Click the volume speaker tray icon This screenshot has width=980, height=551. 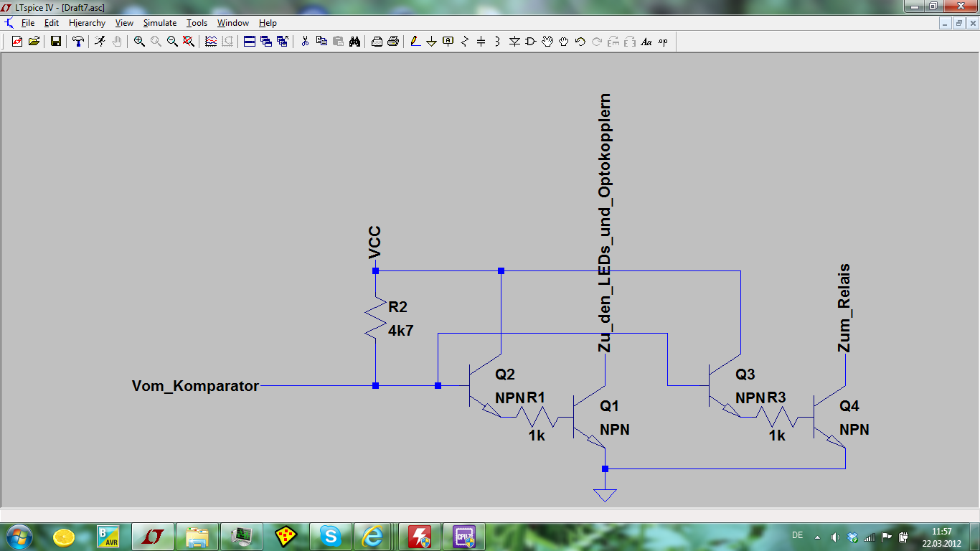click(835, 537)
